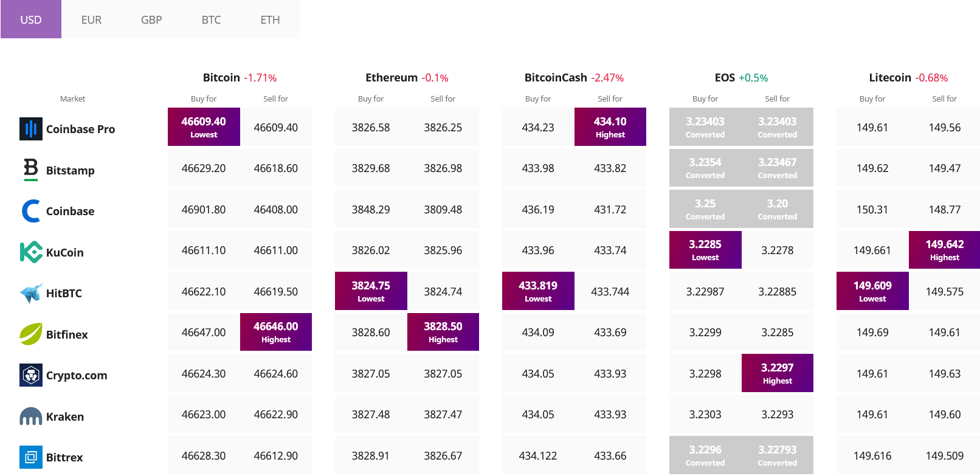Click Bittrex BitcoinCash buy price 434.122

point(538,455)
